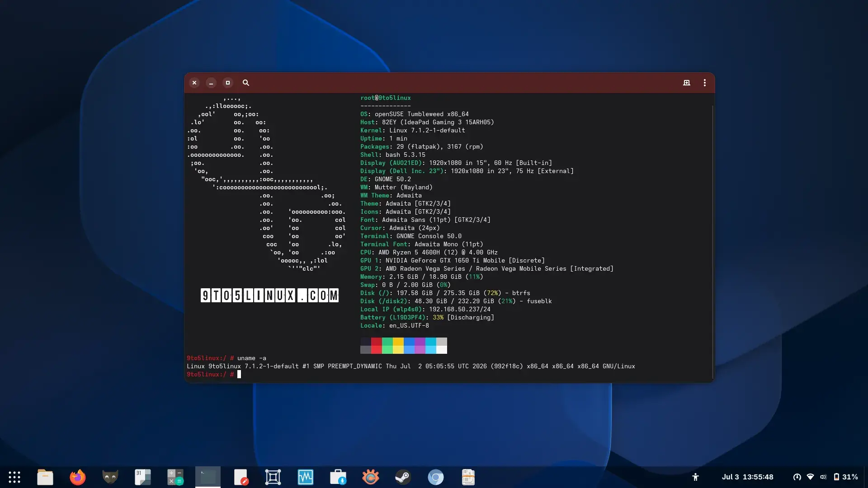Launch Firefox from the dock
868x488 pixels.
click(x=78, y=477)
